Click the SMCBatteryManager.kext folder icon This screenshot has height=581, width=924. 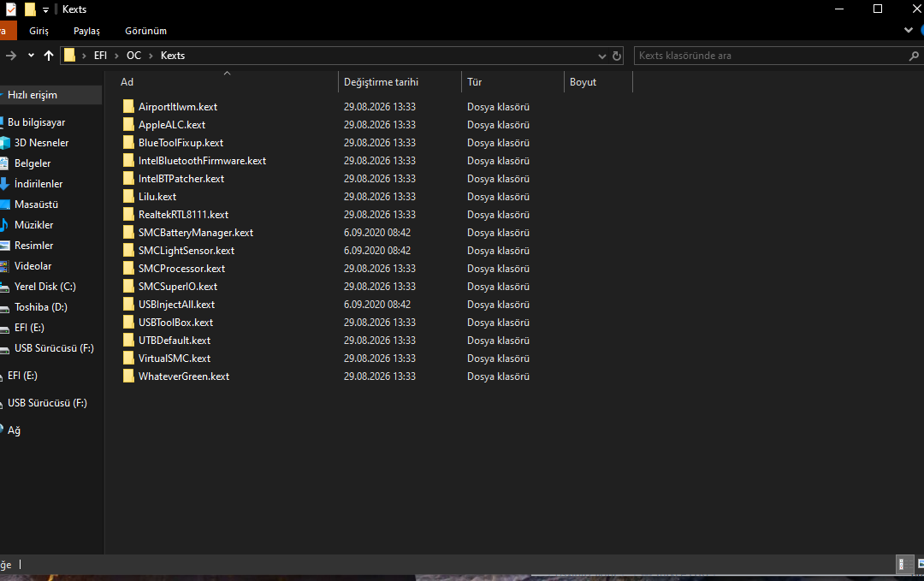point(128,232)
